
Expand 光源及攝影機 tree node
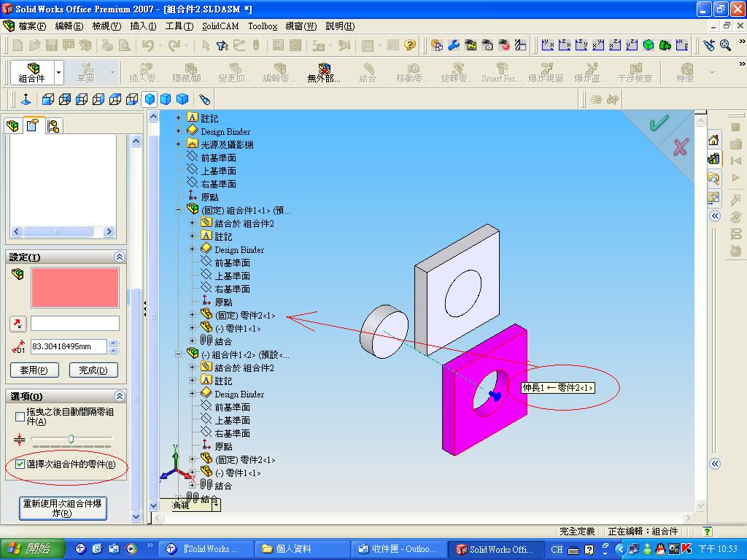coord(178,144)
